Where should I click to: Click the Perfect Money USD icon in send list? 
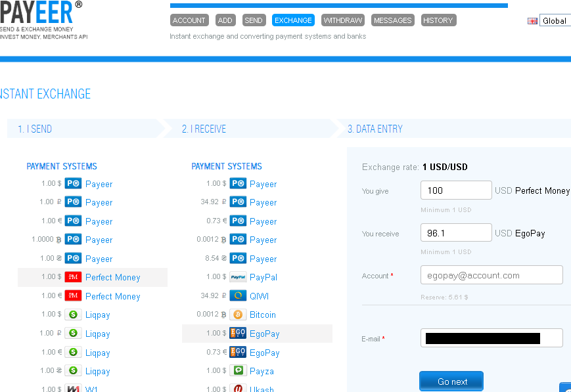point(73,277)
